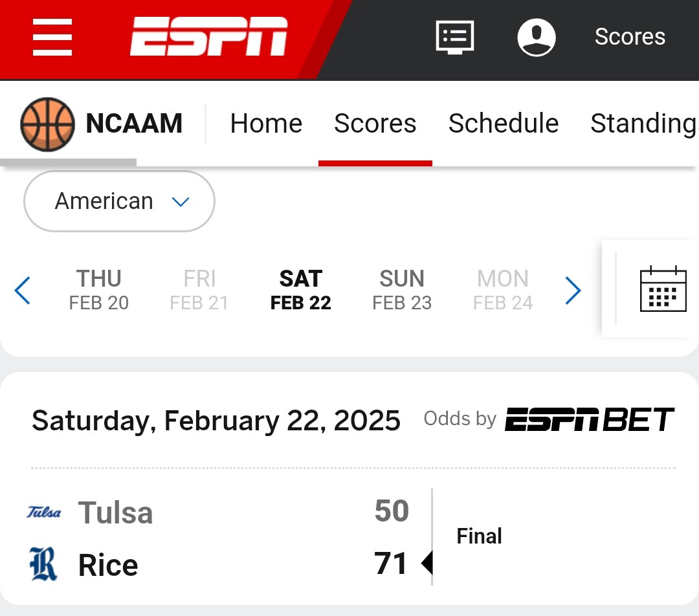
Task: Open the hamburger menu
Action: click(52, 38)
